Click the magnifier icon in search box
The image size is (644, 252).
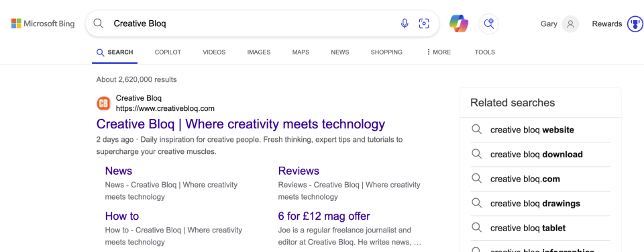coord(98,24)
